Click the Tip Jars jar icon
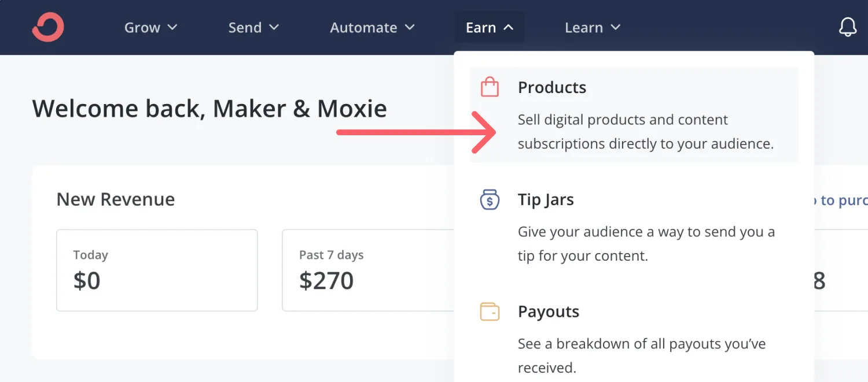The height and width of the screenshot is (382, 868). [490, 200]
